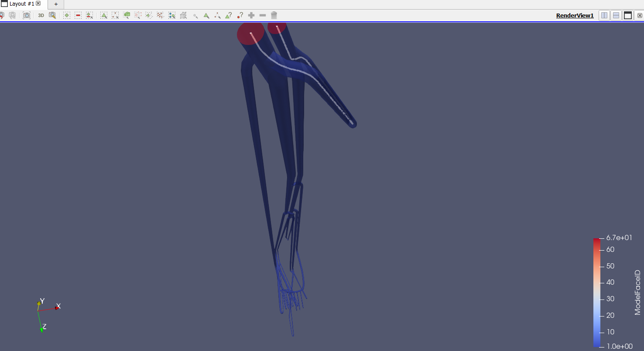
Task: Start a frustum cell selection
Action: coord(127,15)
